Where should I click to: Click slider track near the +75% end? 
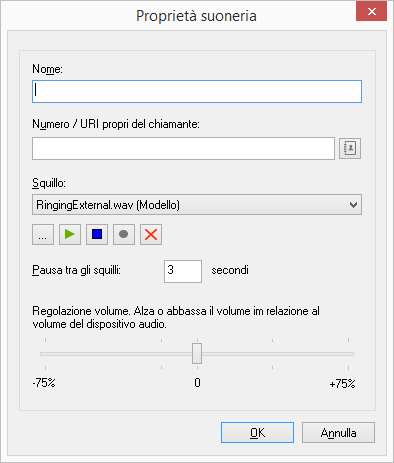tap(345, 354)
